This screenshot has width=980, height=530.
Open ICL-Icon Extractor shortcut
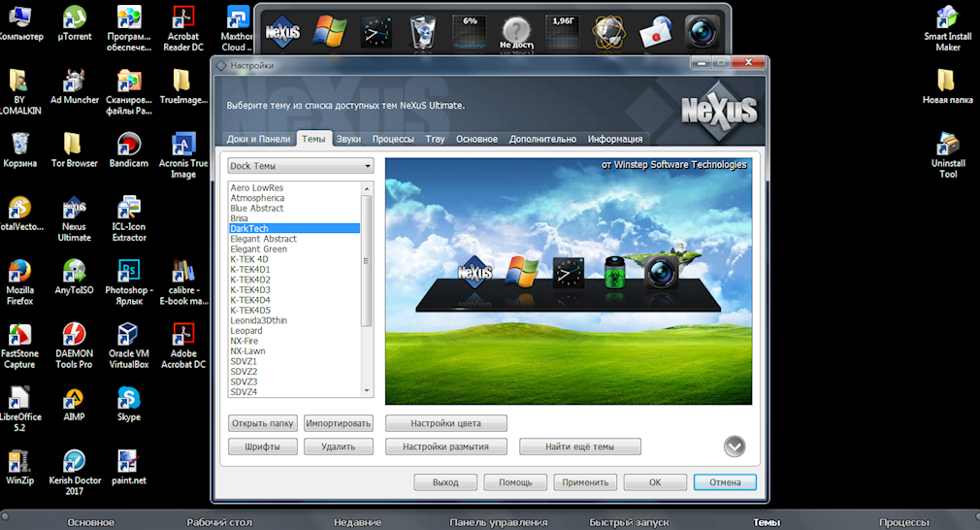pos(129,218)
